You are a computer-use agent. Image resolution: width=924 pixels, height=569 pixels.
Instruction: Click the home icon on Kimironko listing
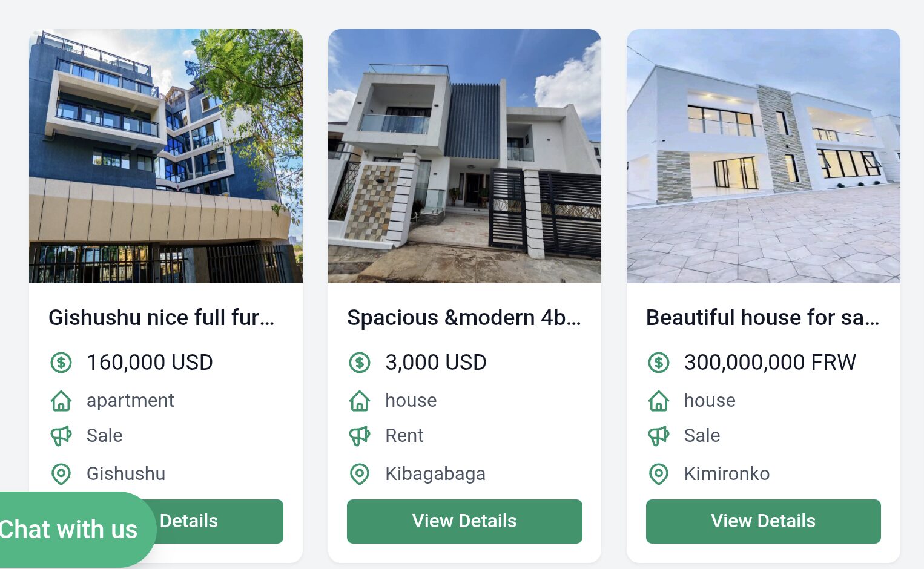click(x=659, y=401)
